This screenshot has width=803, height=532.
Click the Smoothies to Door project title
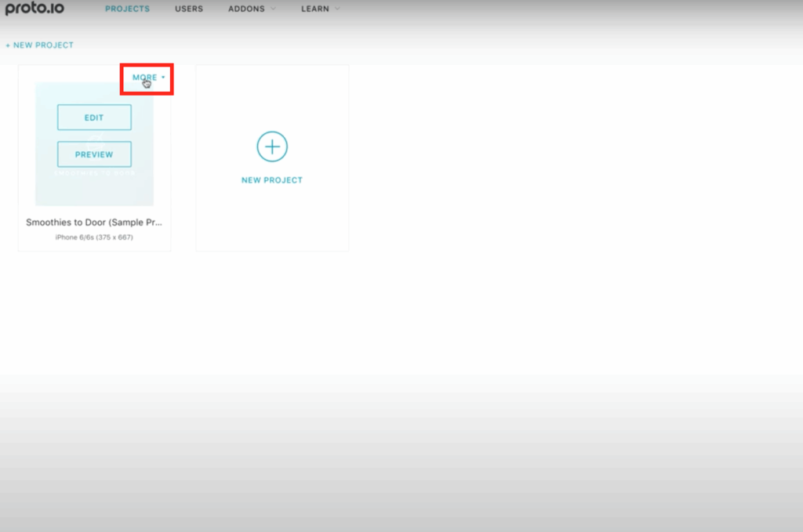94,223
